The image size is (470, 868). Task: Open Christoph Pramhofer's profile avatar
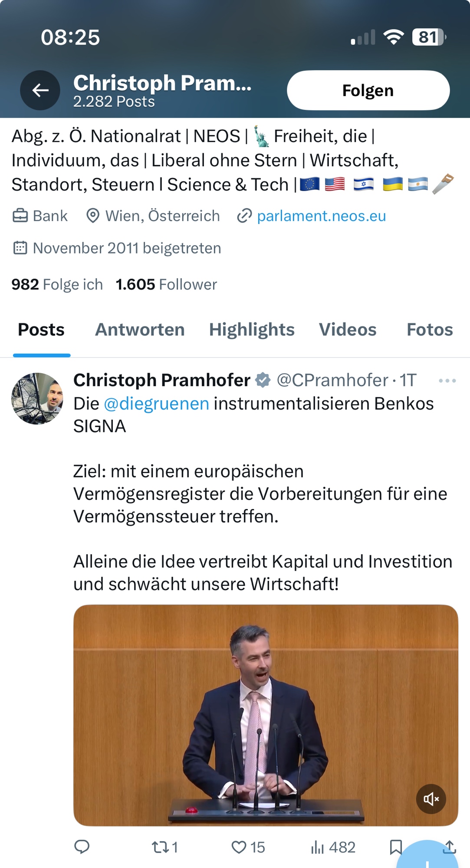click(x=37, y=398)
